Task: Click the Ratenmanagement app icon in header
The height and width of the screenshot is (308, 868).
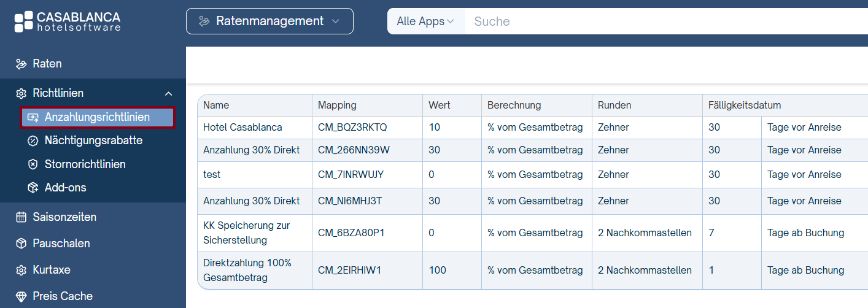Action: click(x=204, y=21)
